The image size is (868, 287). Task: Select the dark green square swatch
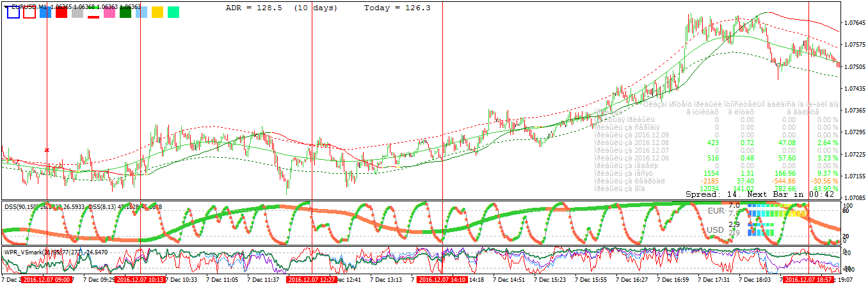pyautogui.click(x=125, y=12)
